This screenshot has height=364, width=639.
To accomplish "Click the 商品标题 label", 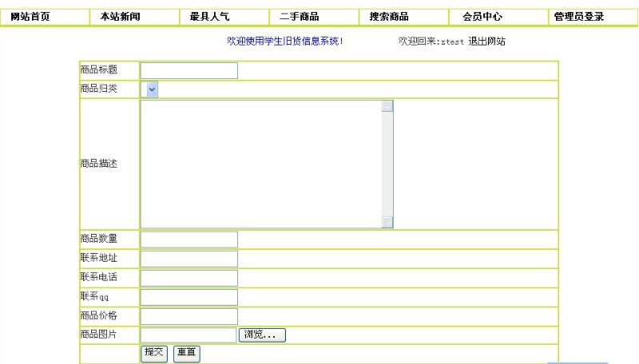I will coord(99,69).
